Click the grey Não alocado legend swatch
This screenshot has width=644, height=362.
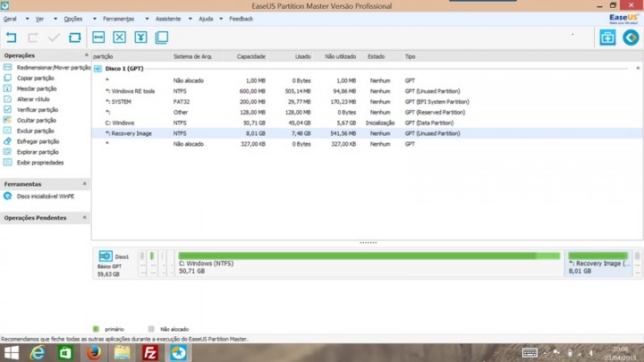point(151,329)
